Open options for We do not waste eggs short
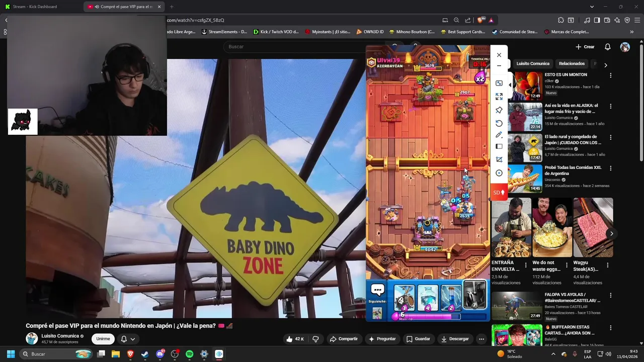 [x=567, y=265]
